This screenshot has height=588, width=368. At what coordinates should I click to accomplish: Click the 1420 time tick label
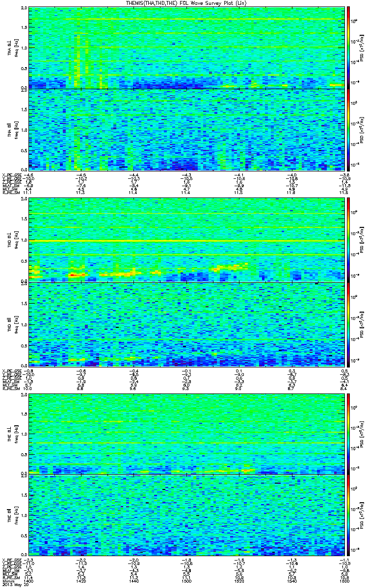pos(81,581)
